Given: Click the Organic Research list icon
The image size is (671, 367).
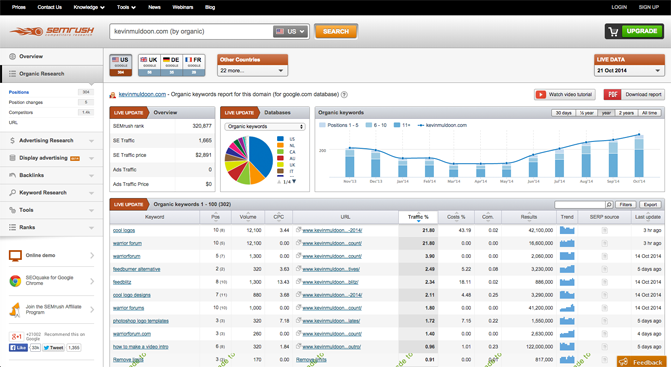Looking at the screenshot, I should pos(12,74).
